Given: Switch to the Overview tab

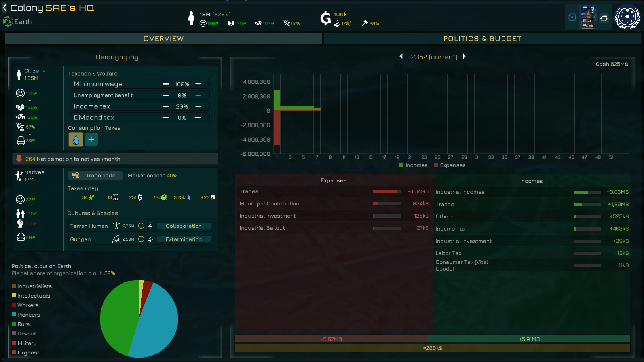Looking at the screenshot, I should pos(163,38).
